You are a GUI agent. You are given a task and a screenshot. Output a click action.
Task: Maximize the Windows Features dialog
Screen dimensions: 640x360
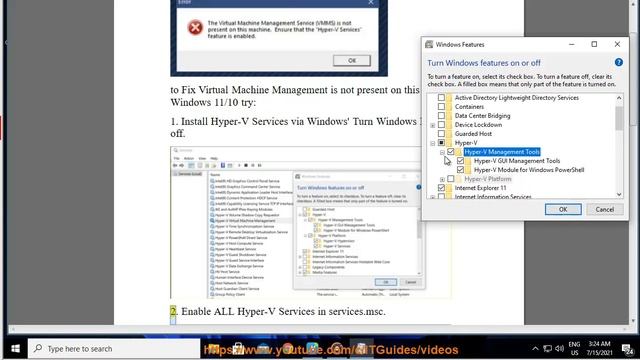pos(594,44)
